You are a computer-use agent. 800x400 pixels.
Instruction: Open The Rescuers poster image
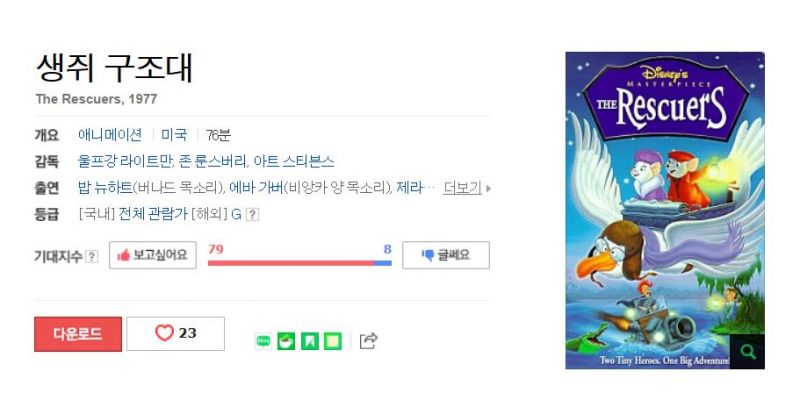665,210
